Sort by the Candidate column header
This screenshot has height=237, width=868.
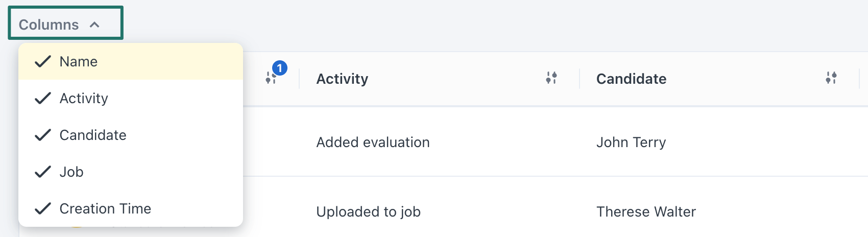tap(631, 79)
